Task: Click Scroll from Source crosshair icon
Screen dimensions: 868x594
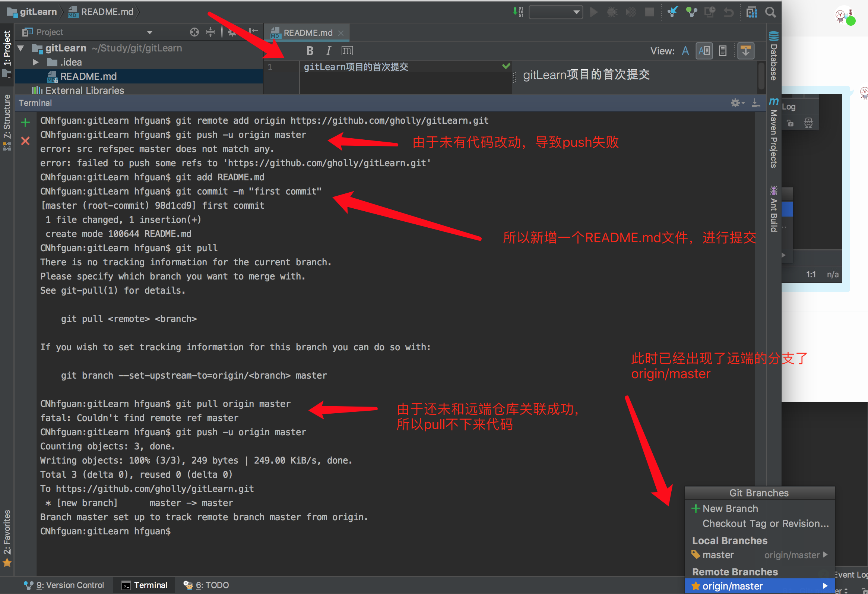Action: [194, 32]
